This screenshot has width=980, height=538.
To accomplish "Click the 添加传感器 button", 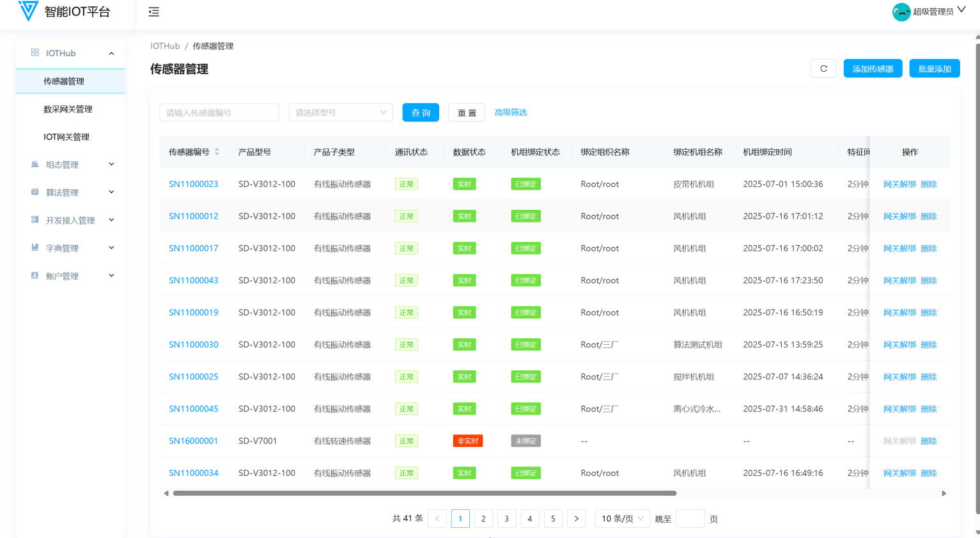I will pos(873,68).
